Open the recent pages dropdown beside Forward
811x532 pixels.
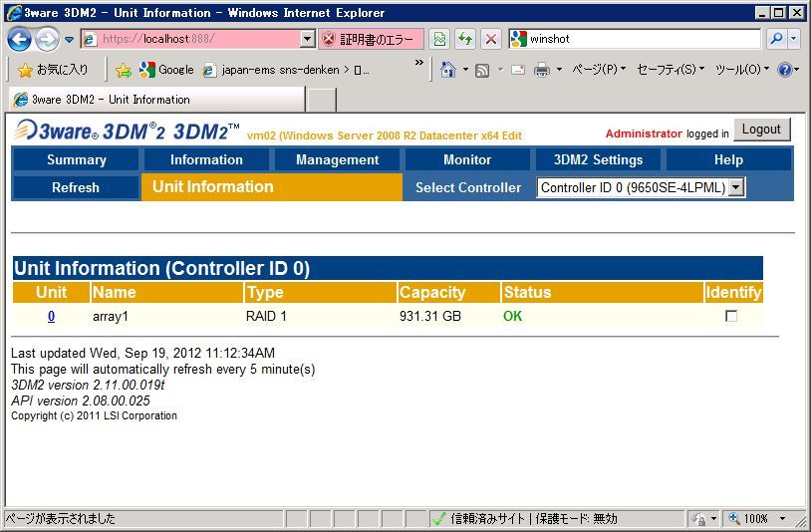coord(70,39)
